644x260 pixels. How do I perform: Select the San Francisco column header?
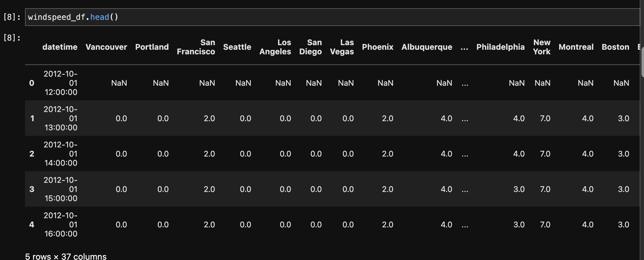click(x=196, y=47)
